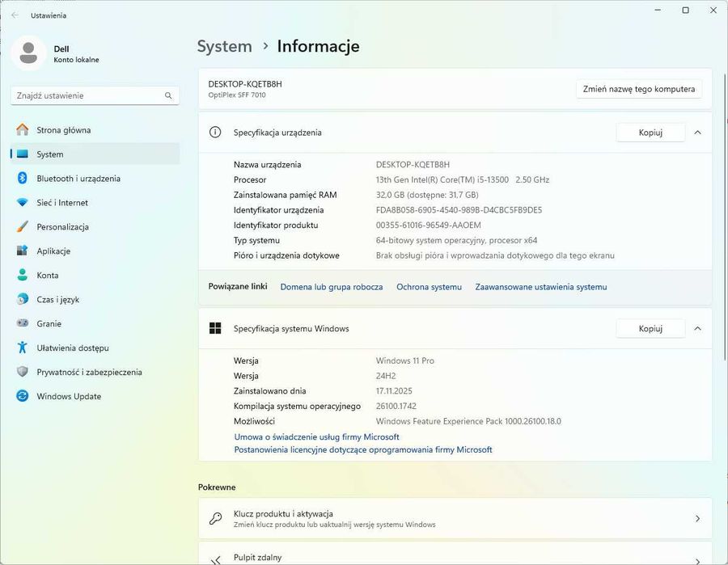Collapse Specyfikacja urządzenia section
The height and width of the screenshot is (565, 728).
pos(697,133)
